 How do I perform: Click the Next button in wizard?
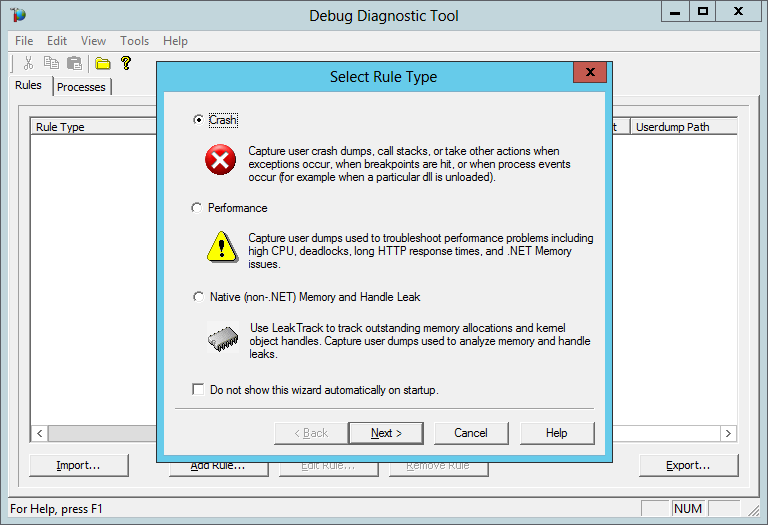click(x=386, y=433)
